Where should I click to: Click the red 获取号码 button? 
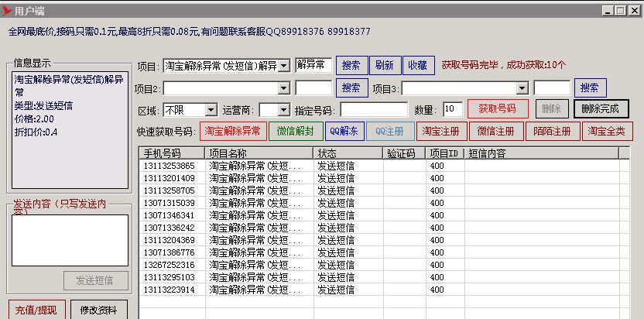click(x=498, y=109)
